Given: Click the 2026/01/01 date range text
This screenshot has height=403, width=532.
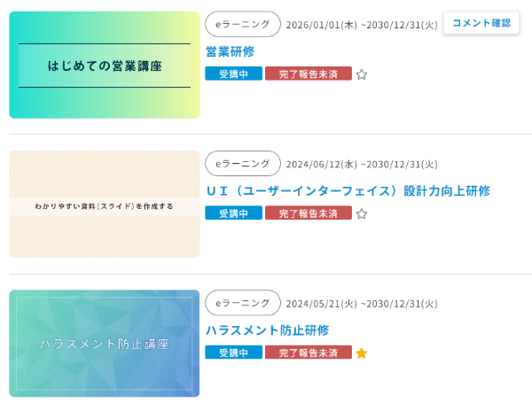Looking at the screenshot, I should (362, 25).
